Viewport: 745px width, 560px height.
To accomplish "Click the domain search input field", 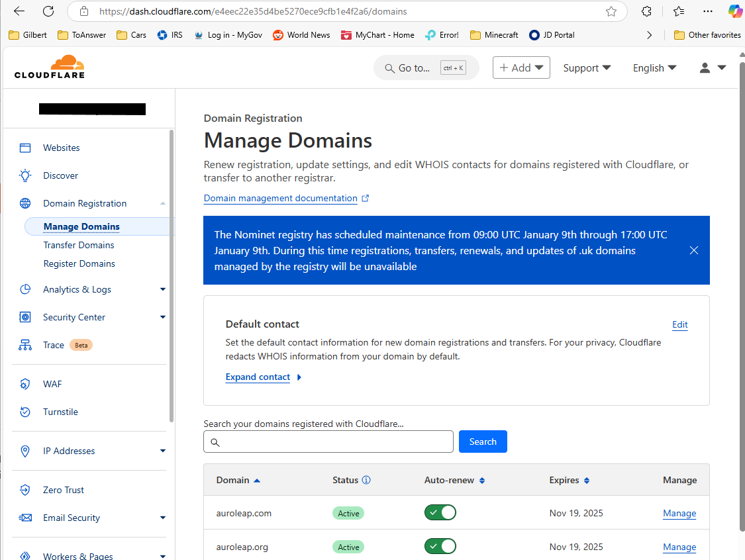I will click(328, 442).
